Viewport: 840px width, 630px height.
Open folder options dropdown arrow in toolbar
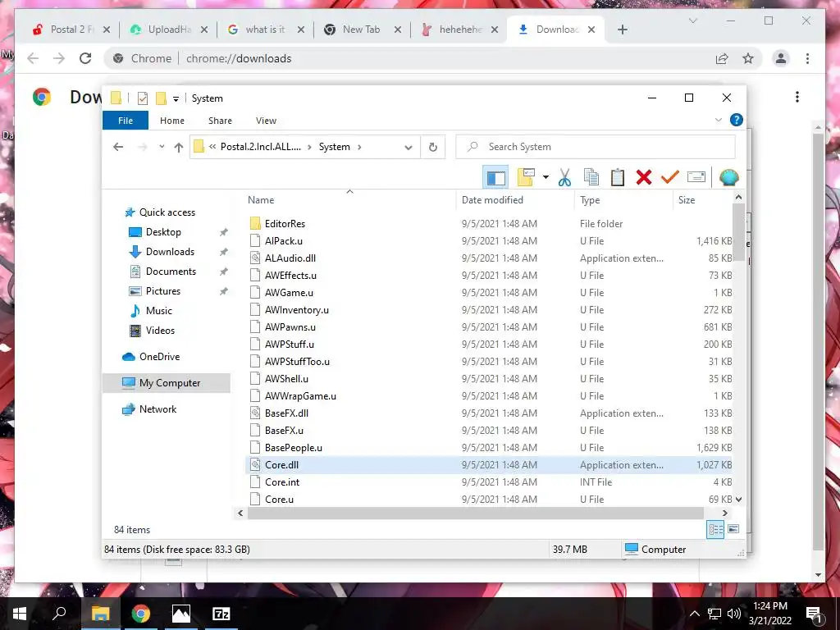click(x=546, y=177)
